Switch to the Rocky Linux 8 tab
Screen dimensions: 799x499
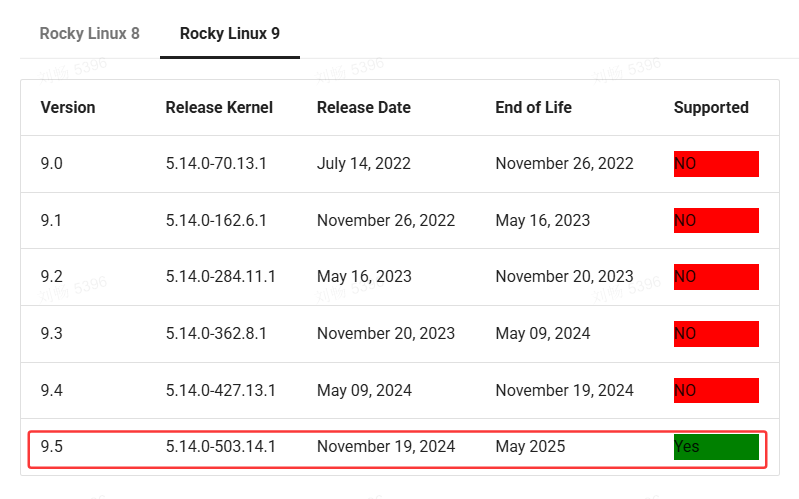coord(89,33)
